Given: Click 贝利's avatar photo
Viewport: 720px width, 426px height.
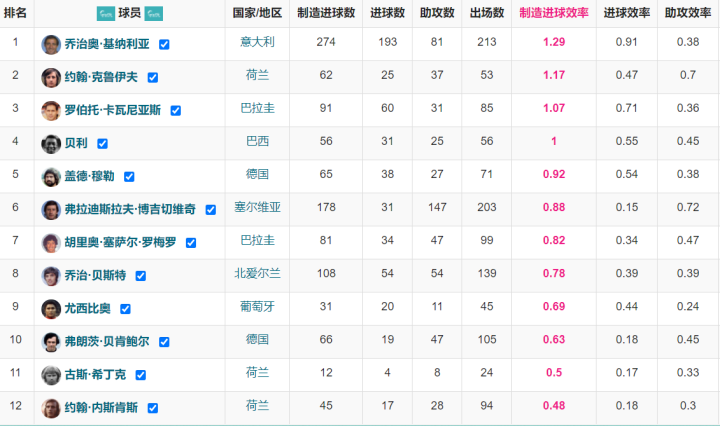Looking at the screenshot, I should tap(51, 143).
